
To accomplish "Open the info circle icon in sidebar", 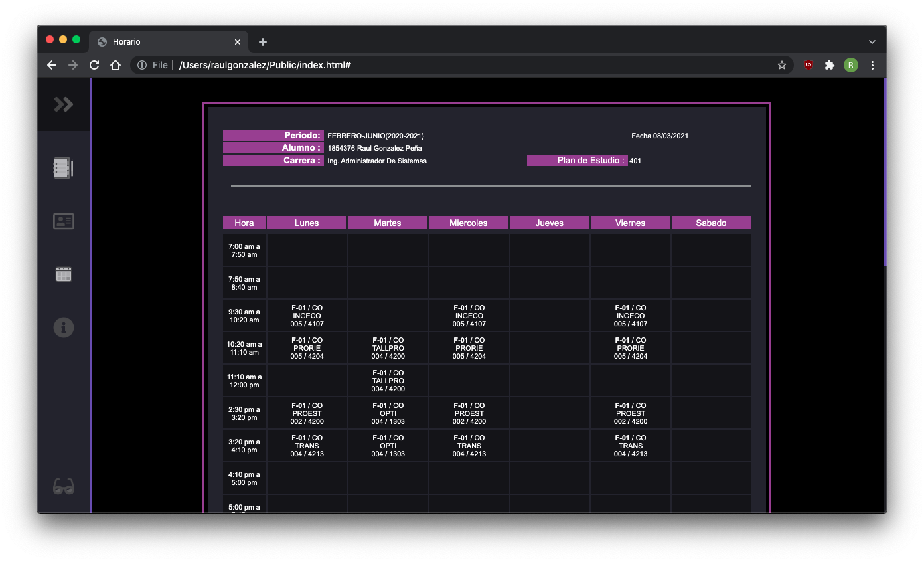I will pos(64,328).
